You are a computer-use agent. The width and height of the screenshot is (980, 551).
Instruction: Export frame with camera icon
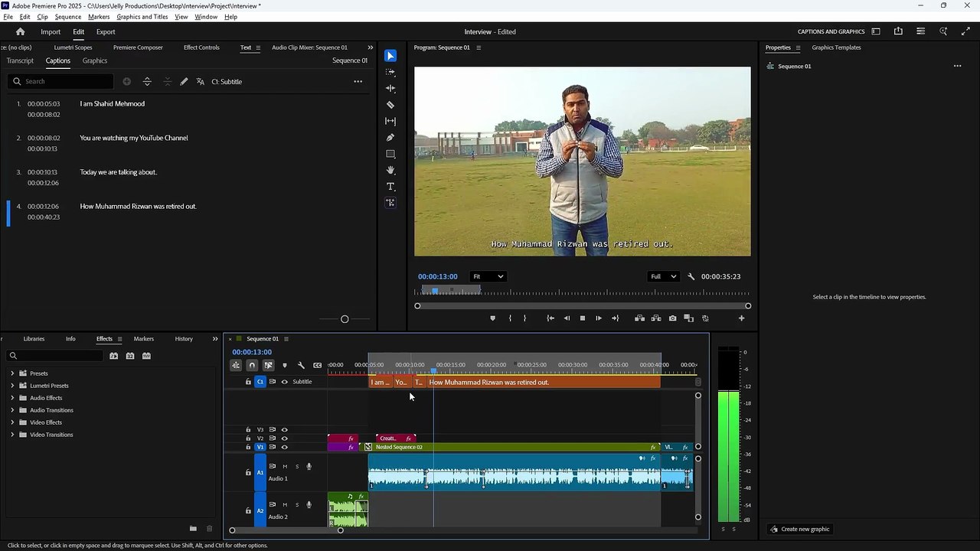pos(672,318)
